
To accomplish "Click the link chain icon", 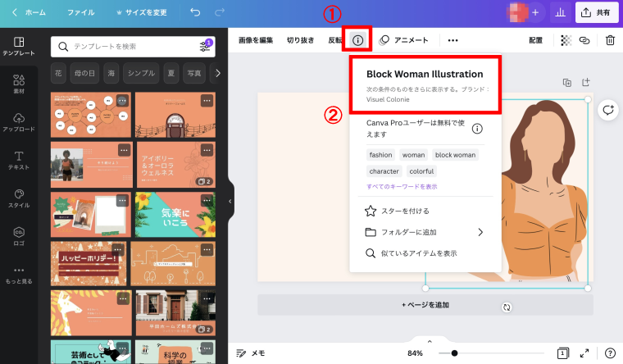I will coord(584,39).
